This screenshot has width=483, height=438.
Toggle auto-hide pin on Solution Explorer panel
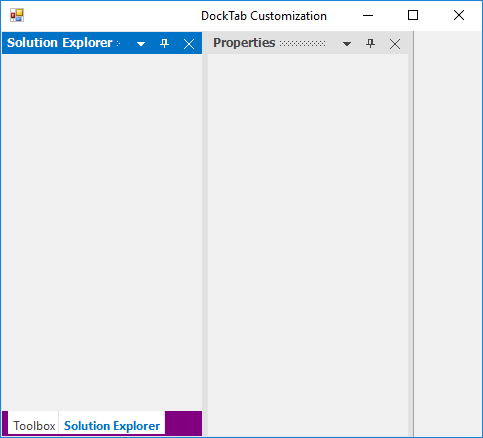click(x=164, y=43)
